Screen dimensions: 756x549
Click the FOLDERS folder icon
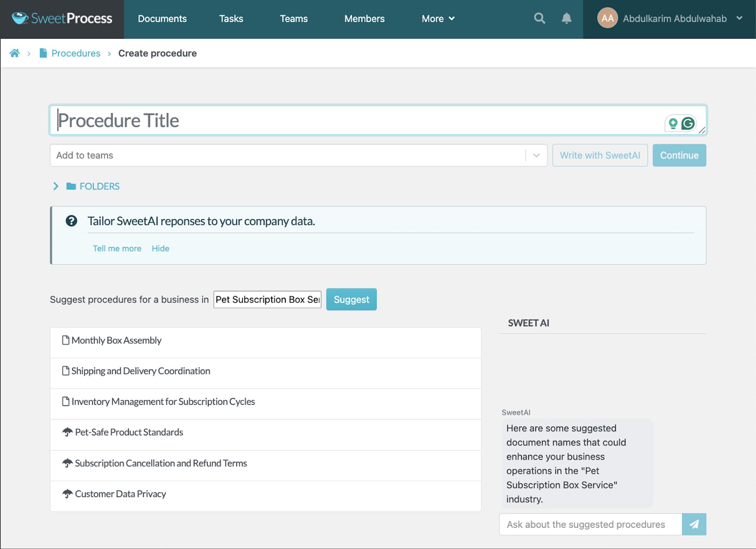71,186
